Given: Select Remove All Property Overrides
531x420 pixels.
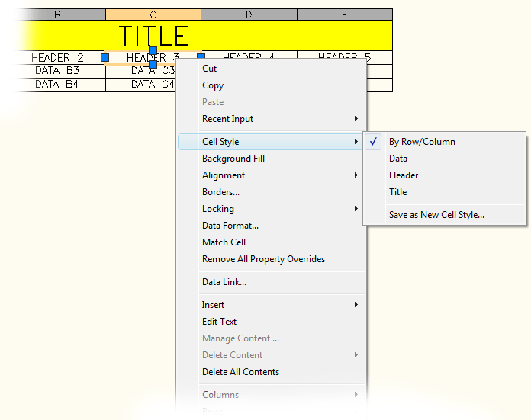Looking at the screenshot, I should [263, 259].
